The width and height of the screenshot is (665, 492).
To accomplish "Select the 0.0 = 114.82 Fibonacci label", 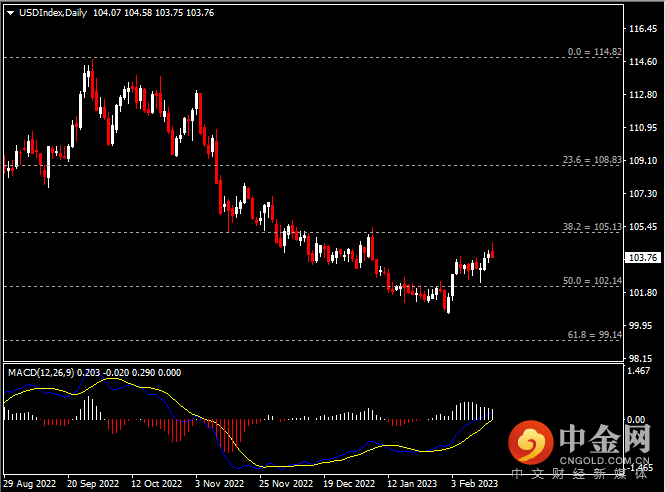I will pos(595,52).
